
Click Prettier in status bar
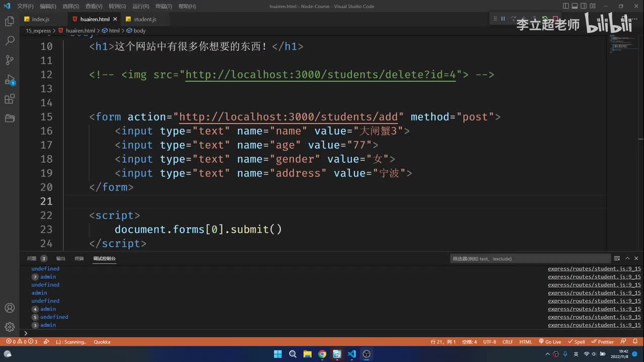[603, 342]
